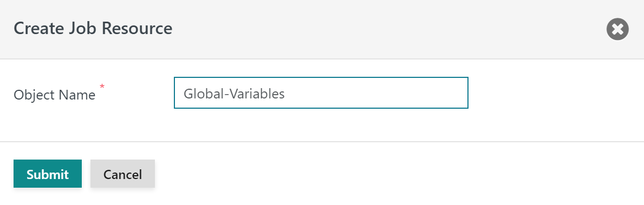Cancel creating the job resource
644x205 pixels.
(x=122, y=174)
